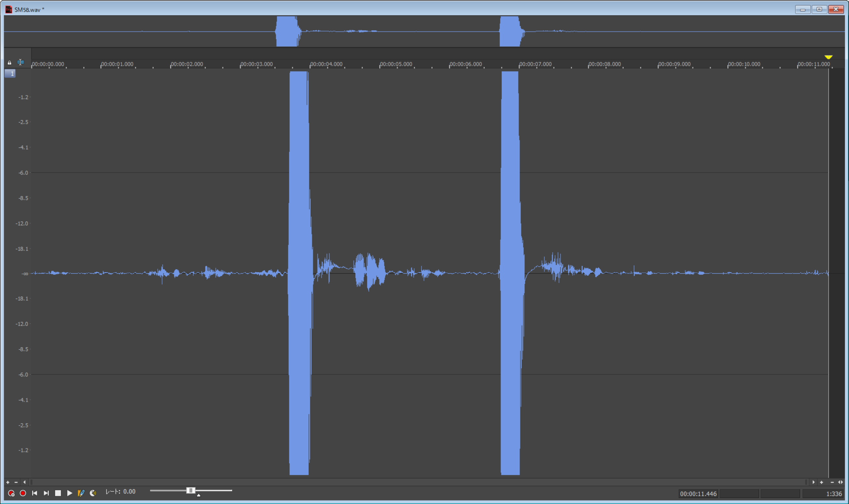This screenshot has width=849, height=504.
Task: Click level zoom in plus beside record controls
Action: tap(8, 482)
